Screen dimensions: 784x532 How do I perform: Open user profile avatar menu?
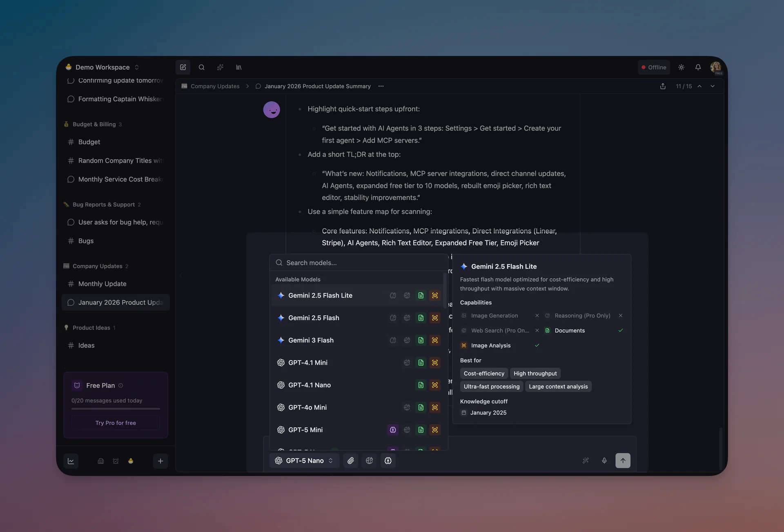click(x=716, y=67)
